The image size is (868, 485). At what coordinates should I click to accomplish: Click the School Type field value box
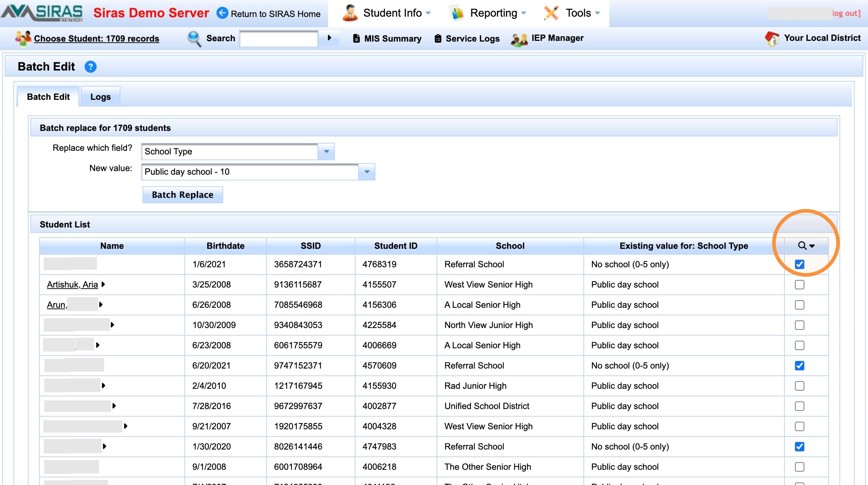(230, 152)
